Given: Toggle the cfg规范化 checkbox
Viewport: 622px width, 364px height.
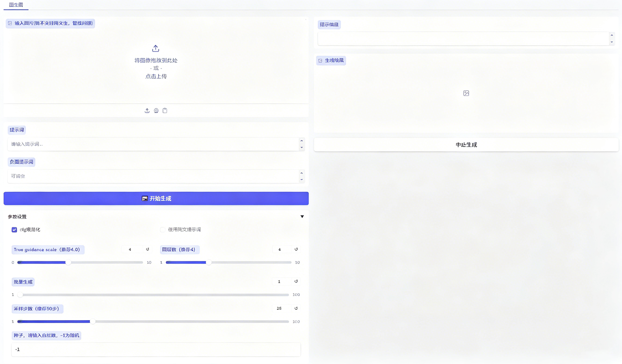Looking at the screenshot, I should tap(15, 229).
